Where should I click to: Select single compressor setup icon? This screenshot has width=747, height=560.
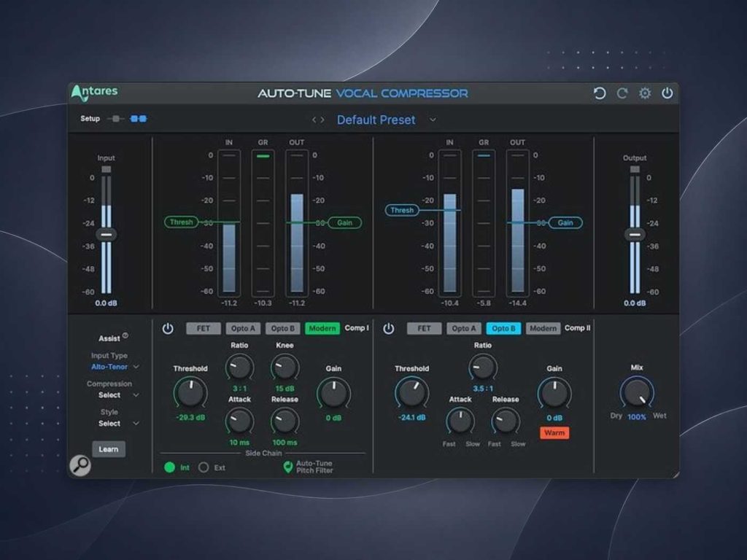[x=115, y=119]
